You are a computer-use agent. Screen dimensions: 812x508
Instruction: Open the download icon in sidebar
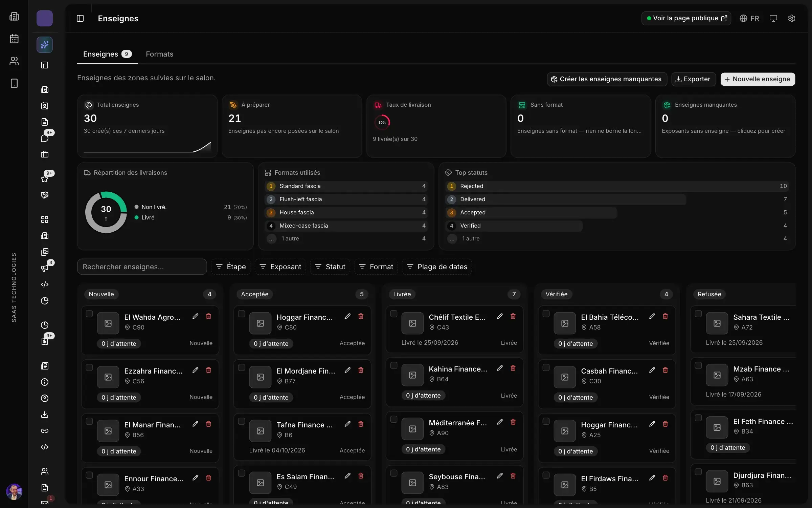pos(45,415)
